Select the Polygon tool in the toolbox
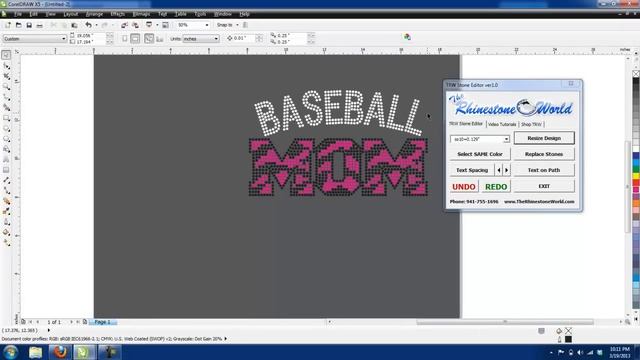The height and width of the screenshot is (360, 640). click(x=6, y=139)
